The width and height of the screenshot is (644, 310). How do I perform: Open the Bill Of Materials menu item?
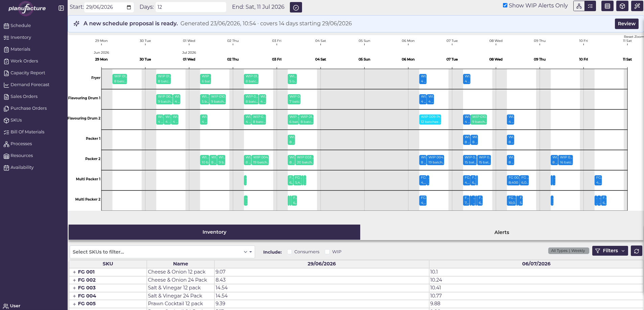(x=27, y=132)
